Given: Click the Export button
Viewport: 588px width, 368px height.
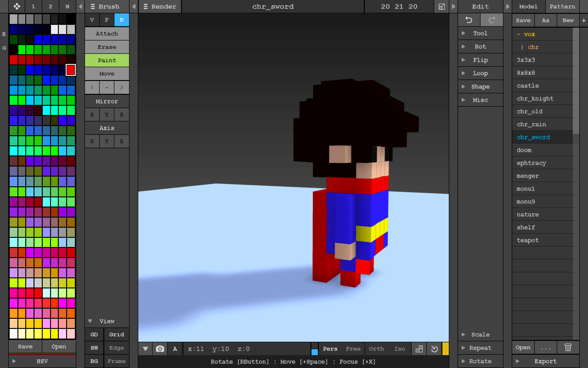Looking at the screenshot, I should 546,361.
